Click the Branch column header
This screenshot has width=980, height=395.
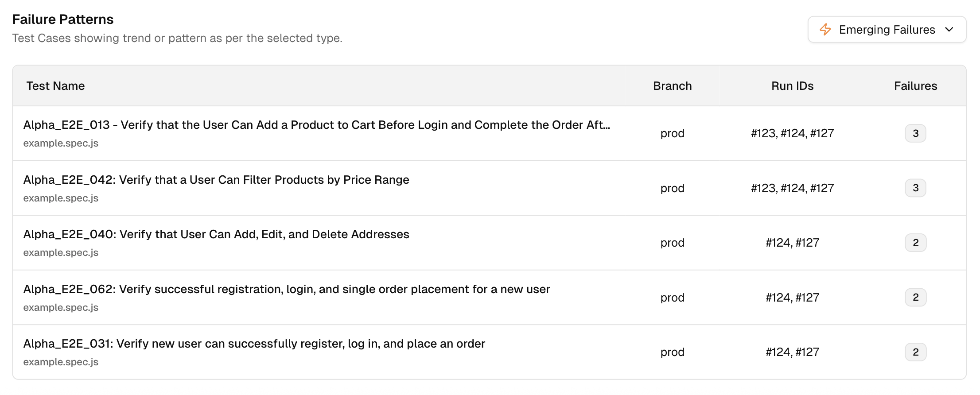click(x=672, y=86)
